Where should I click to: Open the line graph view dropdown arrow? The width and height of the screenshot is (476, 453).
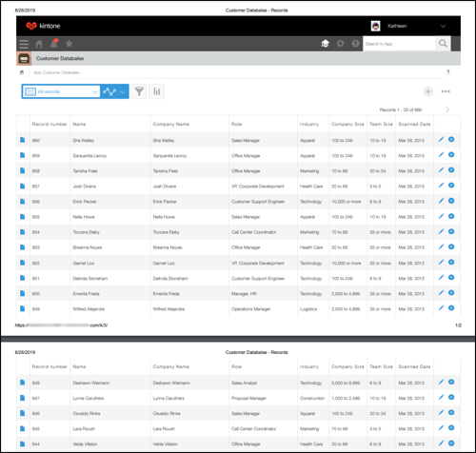[123, 92]
